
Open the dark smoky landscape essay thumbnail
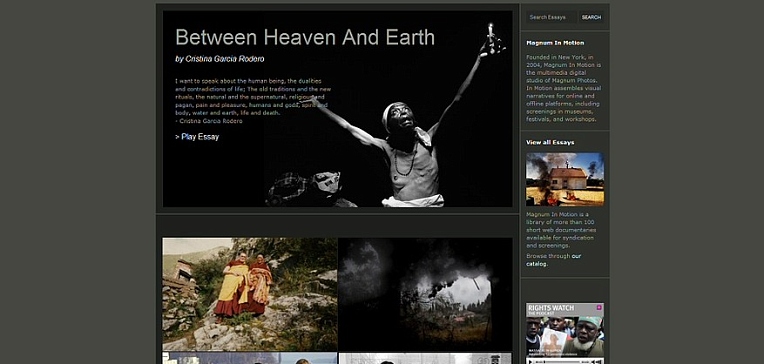point(425,294)
